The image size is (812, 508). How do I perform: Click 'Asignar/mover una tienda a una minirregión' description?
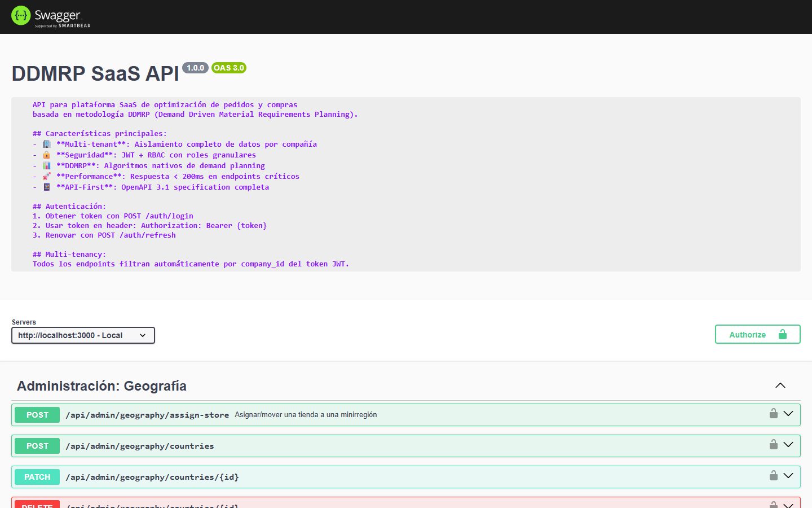click(306, 415)
